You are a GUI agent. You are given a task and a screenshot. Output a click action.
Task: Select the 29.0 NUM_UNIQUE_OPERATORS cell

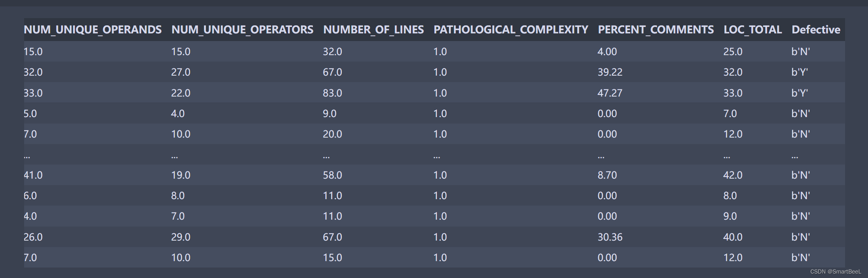coord(181,237)
